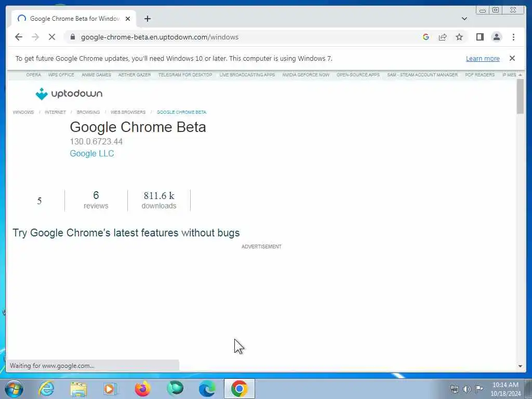Open the PDF READERS link
This screenshot has height=399, width=532.
coord(480,75)
